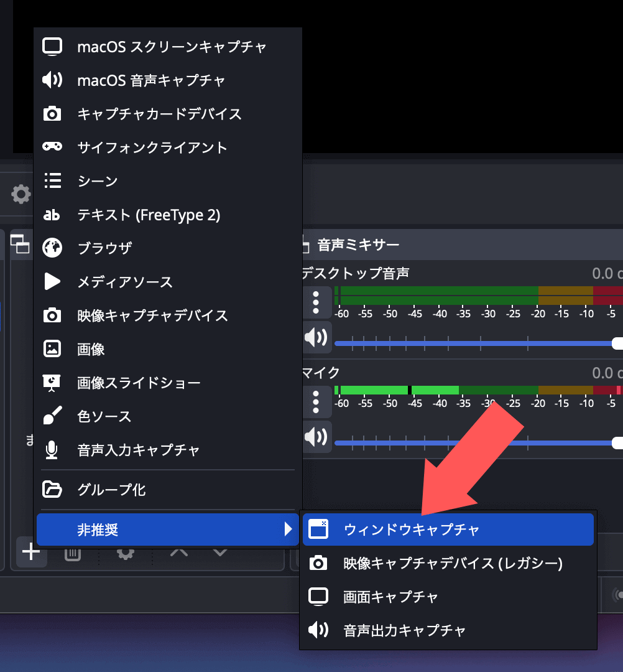The image size is (623, 672).
Task: Select 映像キャプチャデバイス (レガシー) in the submenu
Action: pyautogui.click(x=448, y=563)
